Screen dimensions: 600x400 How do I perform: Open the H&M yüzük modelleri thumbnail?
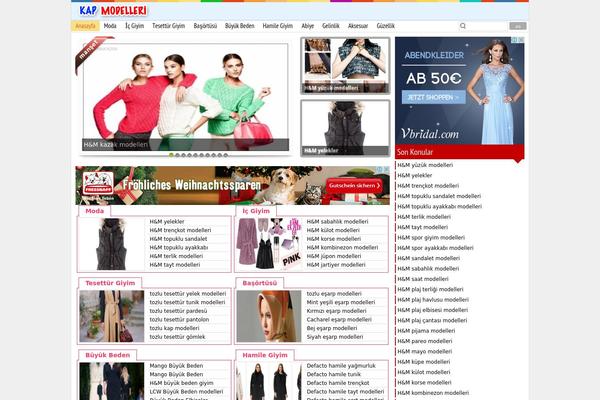click(x=345, y=65)
